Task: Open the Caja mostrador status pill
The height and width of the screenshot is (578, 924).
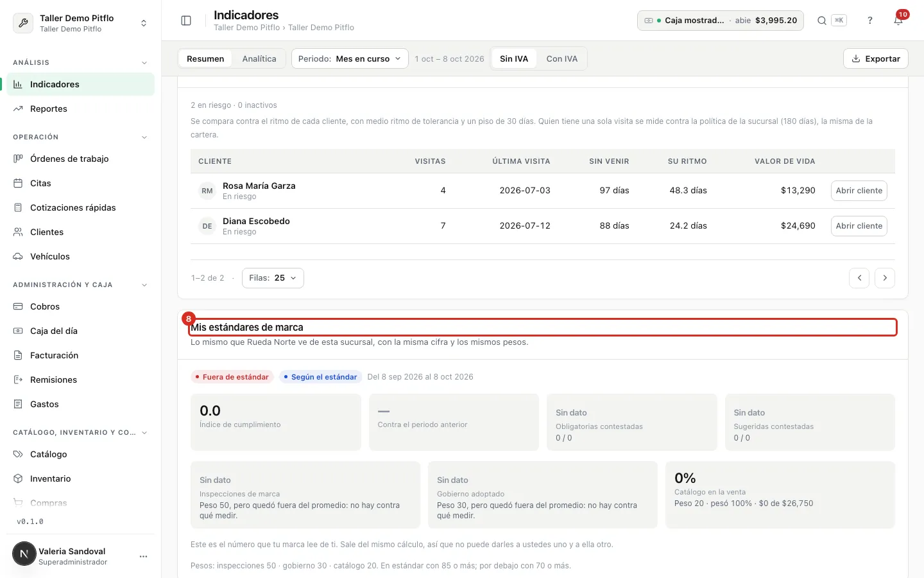Action: click(721, 21)
